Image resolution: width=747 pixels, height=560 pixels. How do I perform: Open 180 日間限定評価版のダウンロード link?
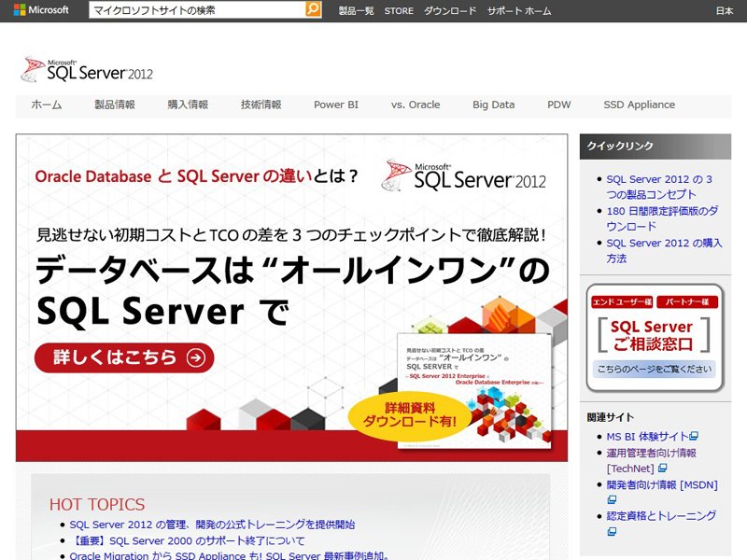pyautogui.click(x=662, y=218)
